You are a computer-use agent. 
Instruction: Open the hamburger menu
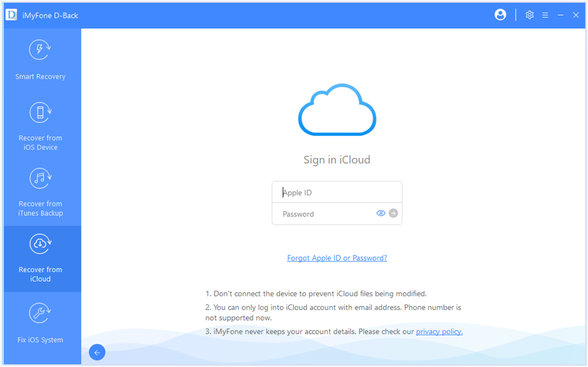coord(545,15)
